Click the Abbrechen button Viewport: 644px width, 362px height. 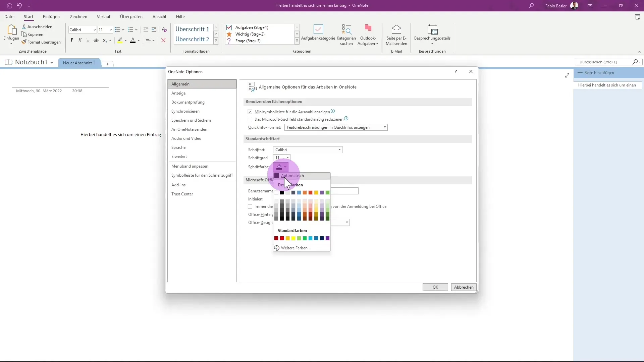[x=463, y=287]
